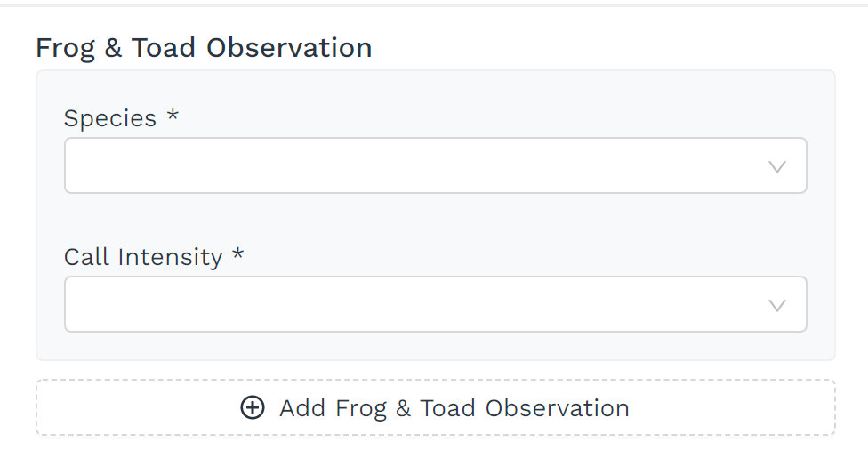This screenshot has width=868, height=466.
Task: Open the Species dropdown
Action: pos(435,166)
